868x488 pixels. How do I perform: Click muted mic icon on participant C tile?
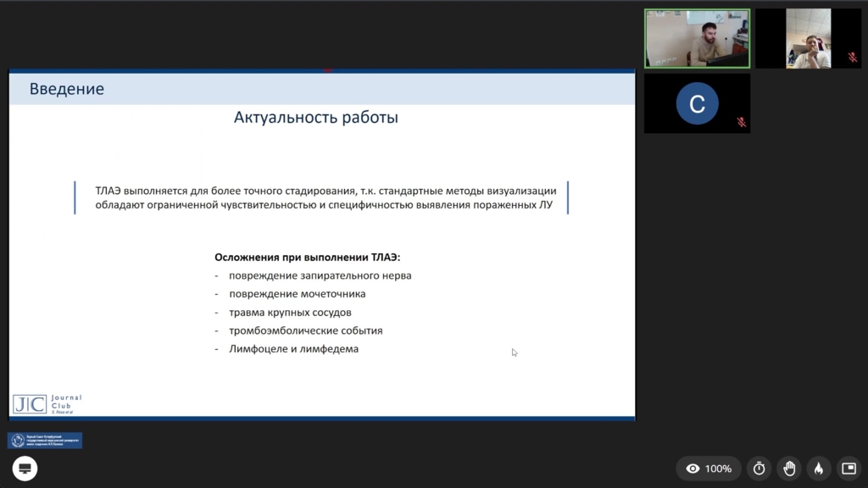coord(741,123)
